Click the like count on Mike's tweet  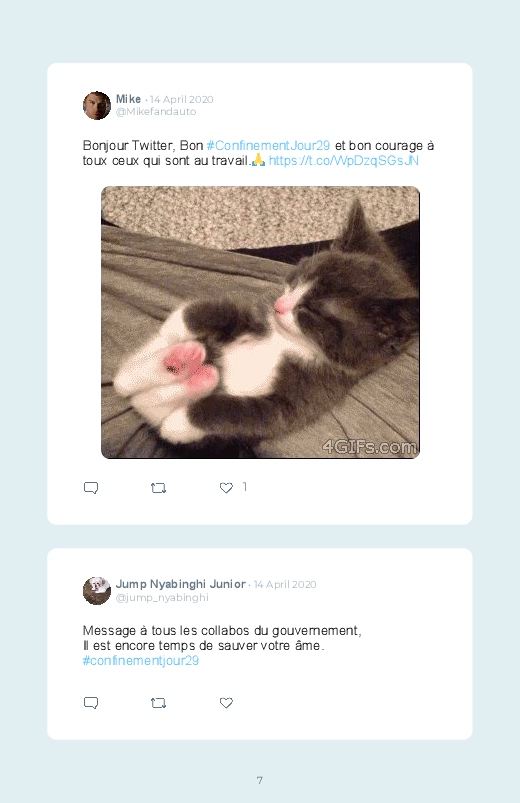click(x=244, y=487)
